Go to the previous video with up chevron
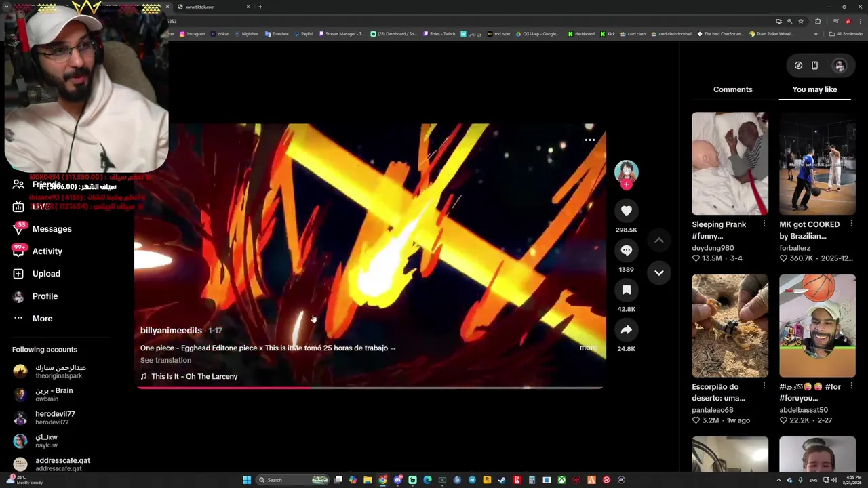Image resolution: width=868 pixels, height=488 pixels. [x=658, y=240]
